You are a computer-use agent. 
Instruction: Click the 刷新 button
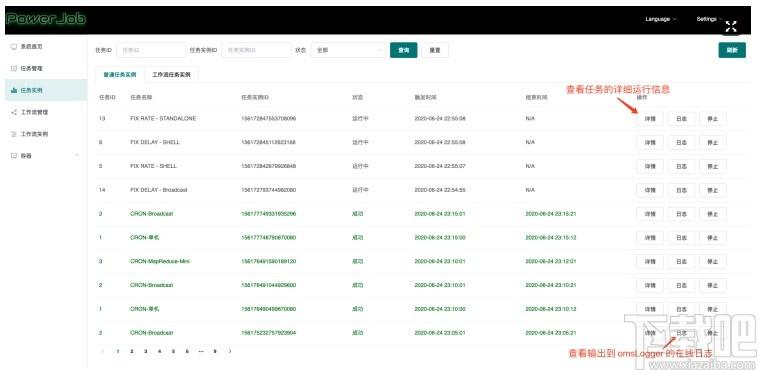(x=732, y=50)
